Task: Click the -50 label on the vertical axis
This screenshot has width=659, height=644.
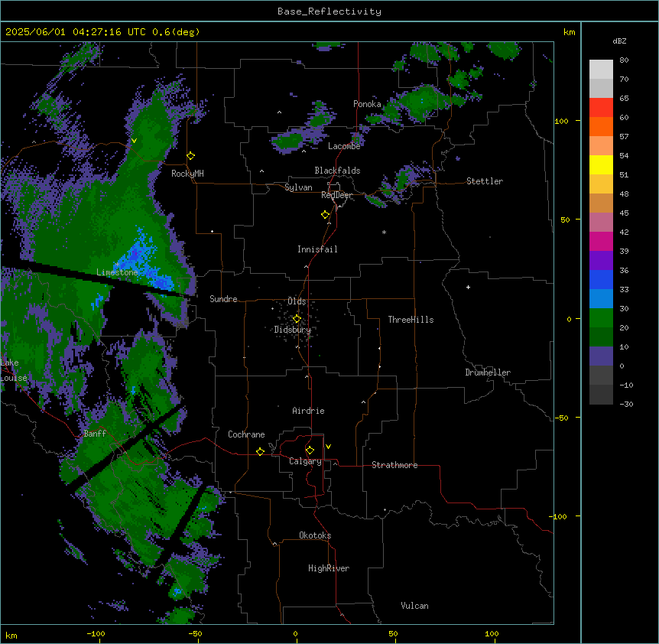Action: click(x=561, y=418)
